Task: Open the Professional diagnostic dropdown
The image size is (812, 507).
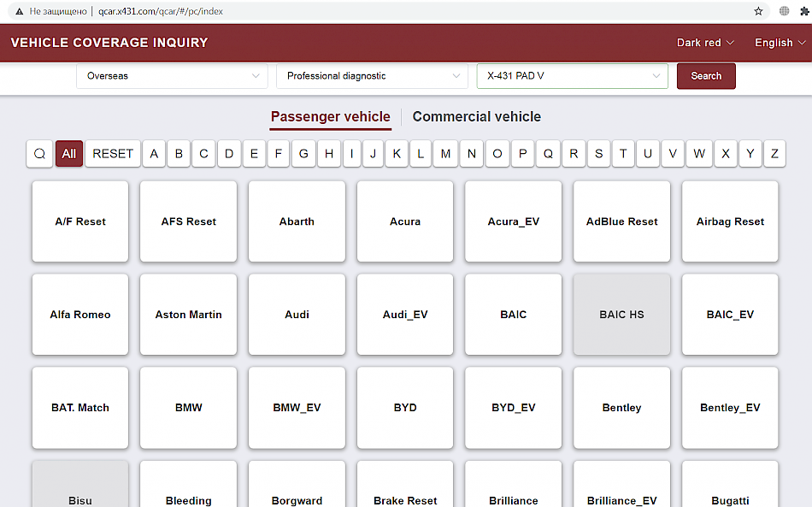Action: pyautogui.click(x=372, y=76)
